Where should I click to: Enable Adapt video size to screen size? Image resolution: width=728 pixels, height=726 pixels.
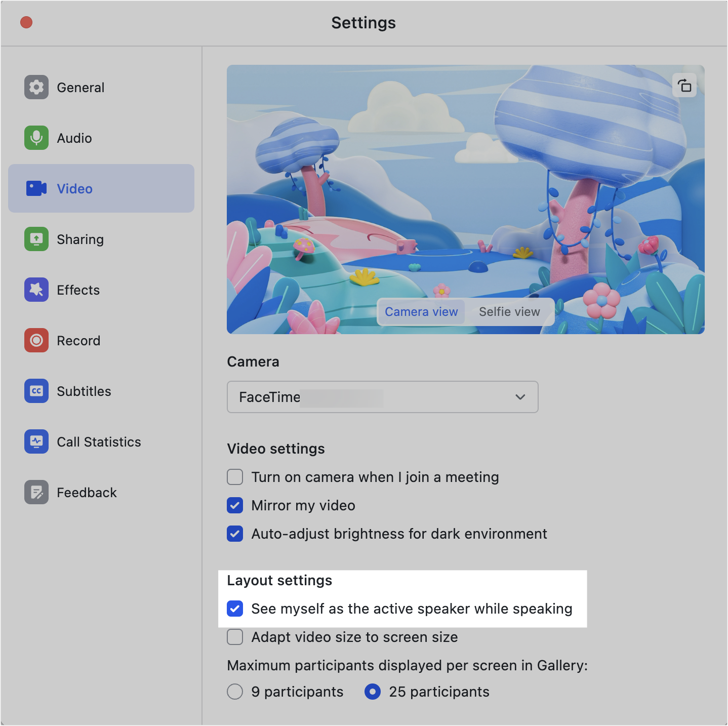coord(235,637)
